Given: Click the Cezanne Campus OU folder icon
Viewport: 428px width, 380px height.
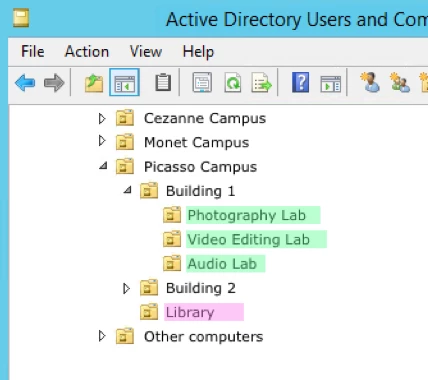Looking at the screenshot, I should point(125,118).
